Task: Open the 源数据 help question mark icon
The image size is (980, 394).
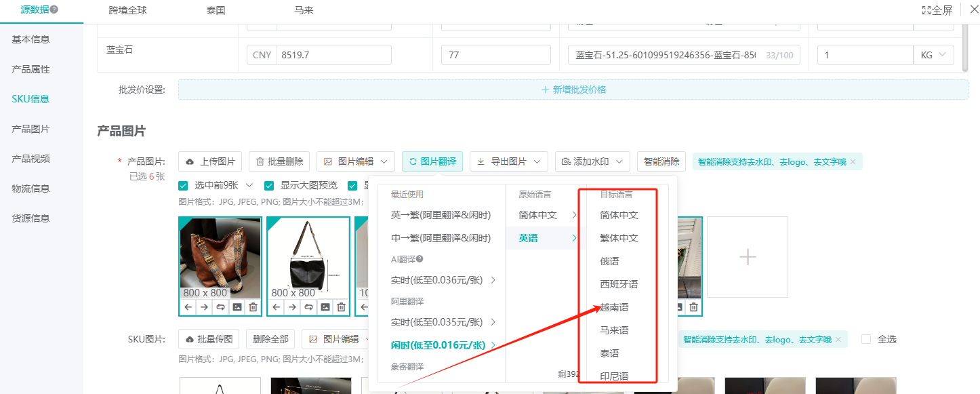Action: click(x=54, y=9)
